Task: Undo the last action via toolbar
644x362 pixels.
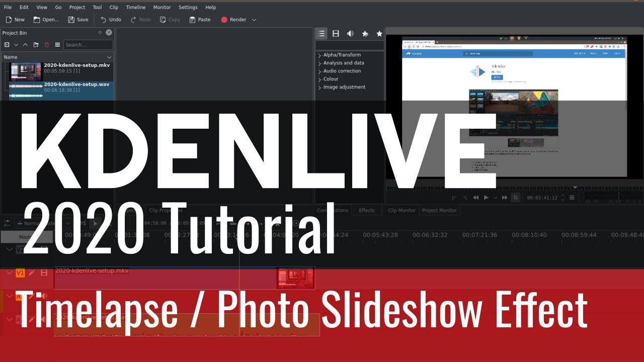Action: [111, 20]
